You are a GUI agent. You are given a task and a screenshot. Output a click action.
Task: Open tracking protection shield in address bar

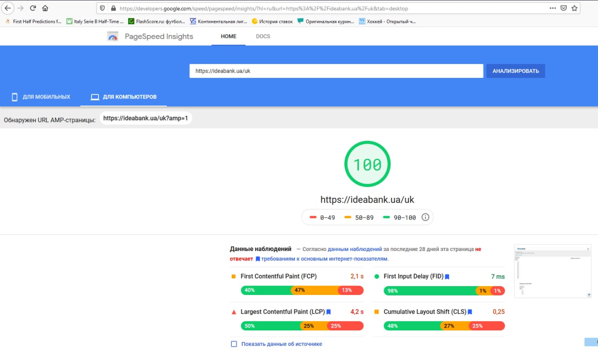point(103,8)
